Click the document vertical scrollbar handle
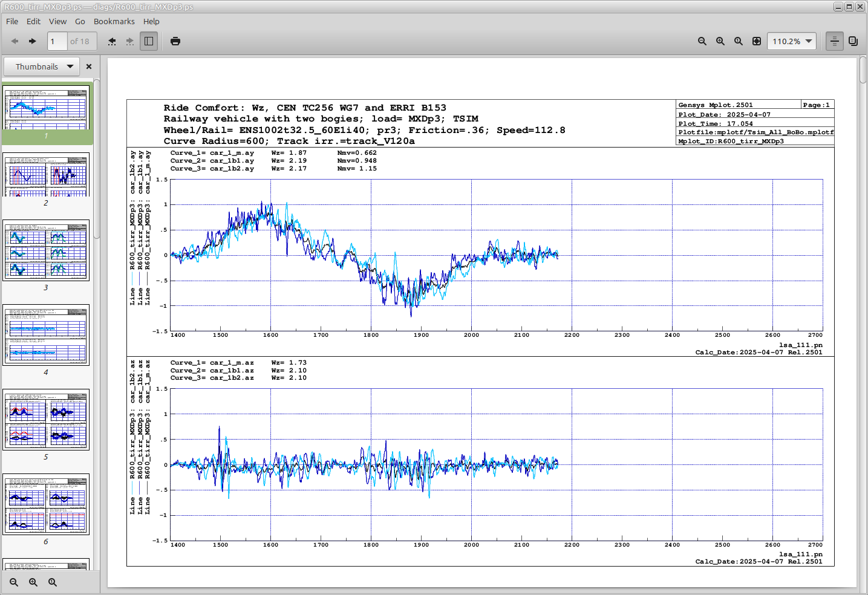The height and width of the screenshot is (595, 868). pyautogui.click(x=863, y=70)
